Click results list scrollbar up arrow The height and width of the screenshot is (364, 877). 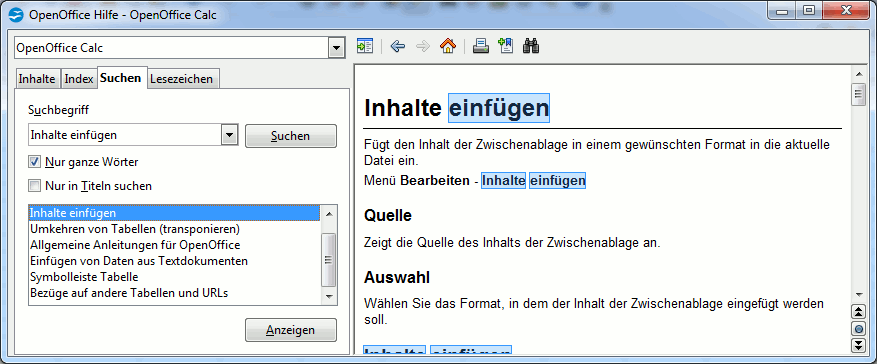(329, 213)
